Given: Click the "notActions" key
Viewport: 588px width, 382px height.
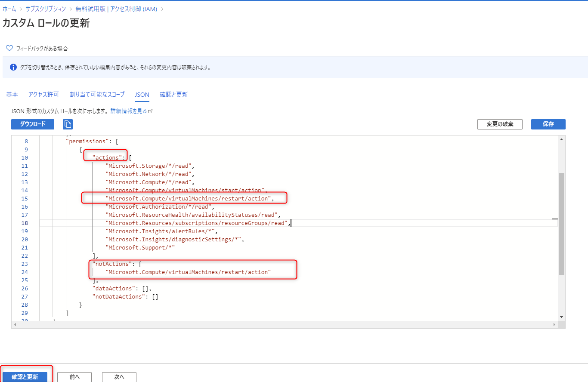Looking at the screenshot, I should point(112,264).
